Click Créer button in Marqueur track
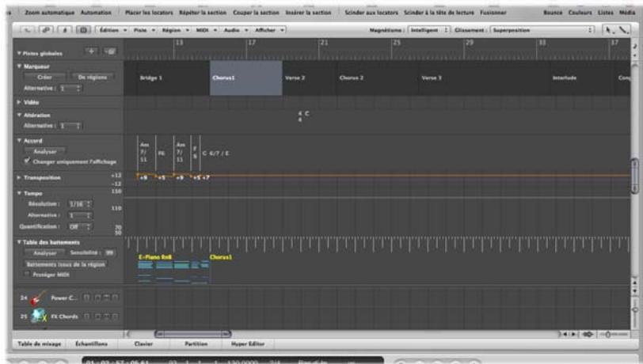643x364 pixels. [44, 77]
